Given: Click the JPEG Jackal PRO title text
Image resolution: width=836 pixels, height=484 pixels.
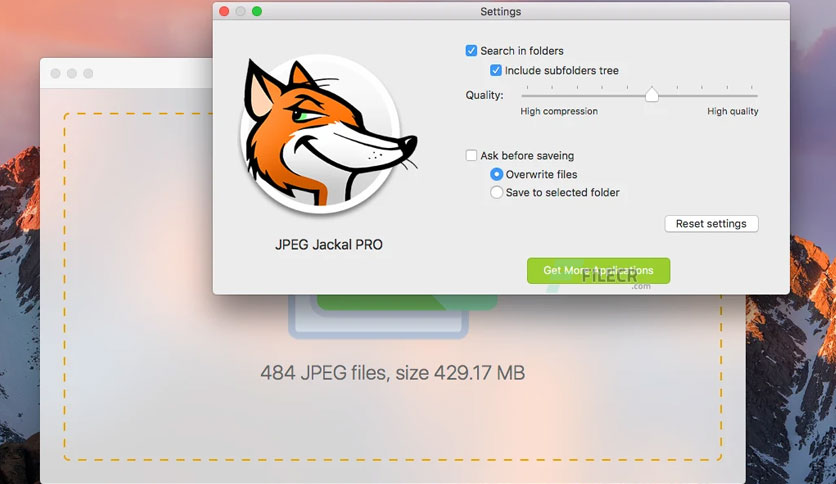Looking at the screenshot, I should tap(328, 245).
